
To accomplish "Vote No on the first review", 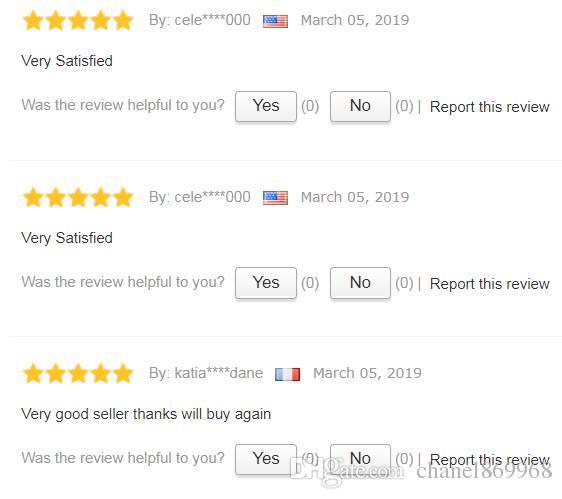I will point(360,106).
